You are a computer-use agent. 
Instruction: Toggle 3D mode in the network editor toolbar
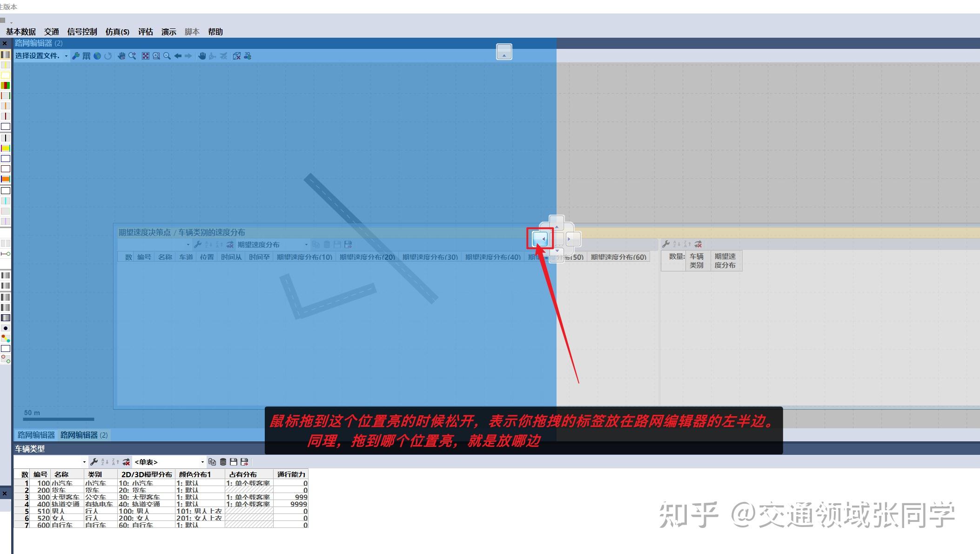248,55
